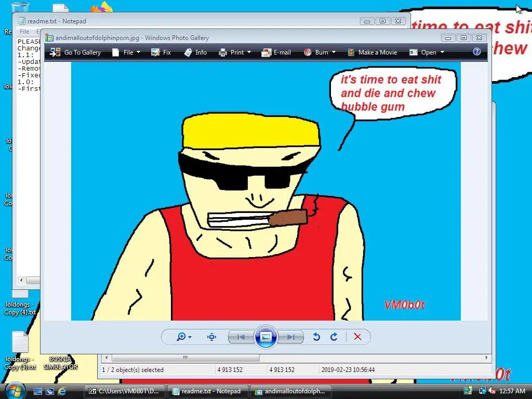Viewport: 532px width, 399px height.
Task: Minimize the Windows Photo Gallery window
Action: pos(448,37)
